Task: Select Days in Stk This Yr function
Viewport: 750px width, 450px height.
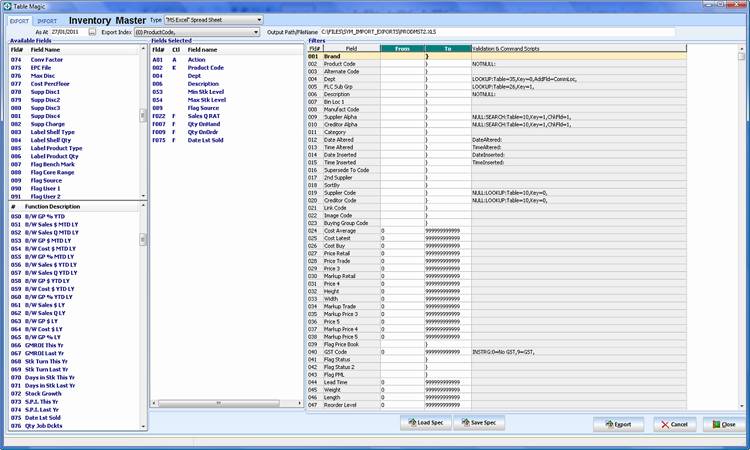Action: pos(50,378)
